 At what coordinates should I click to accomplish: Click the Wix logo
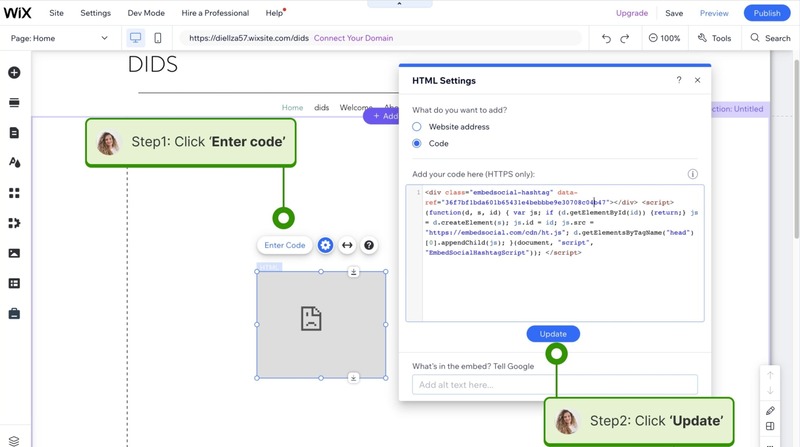point(18,13)
